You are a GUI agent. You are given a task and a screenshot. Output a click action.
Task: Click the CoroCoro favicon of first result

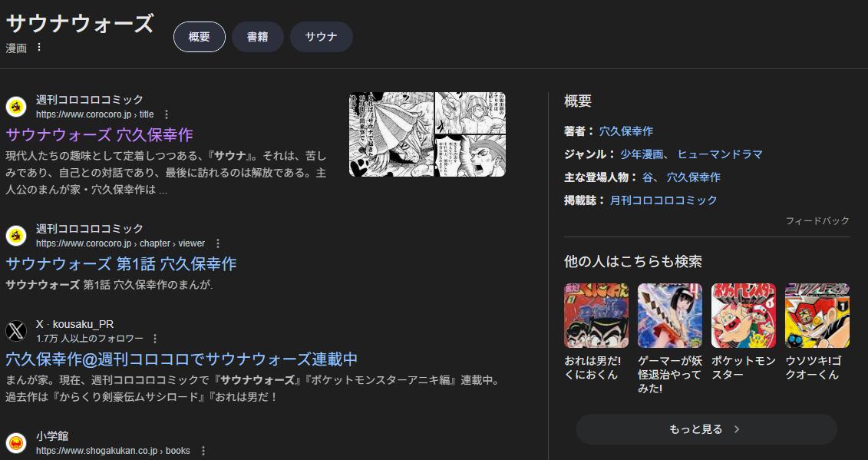(16, 107)
